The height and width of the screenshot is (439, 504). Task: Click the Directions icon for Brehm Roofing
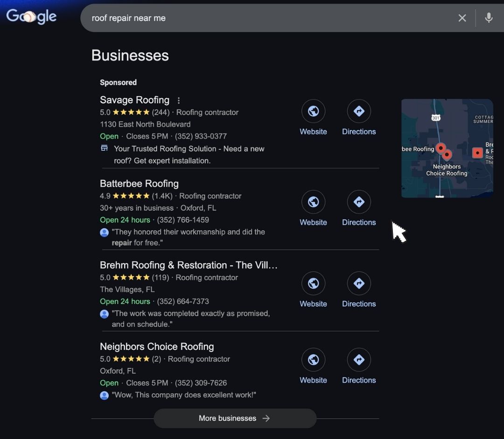(x=359, y=283)
